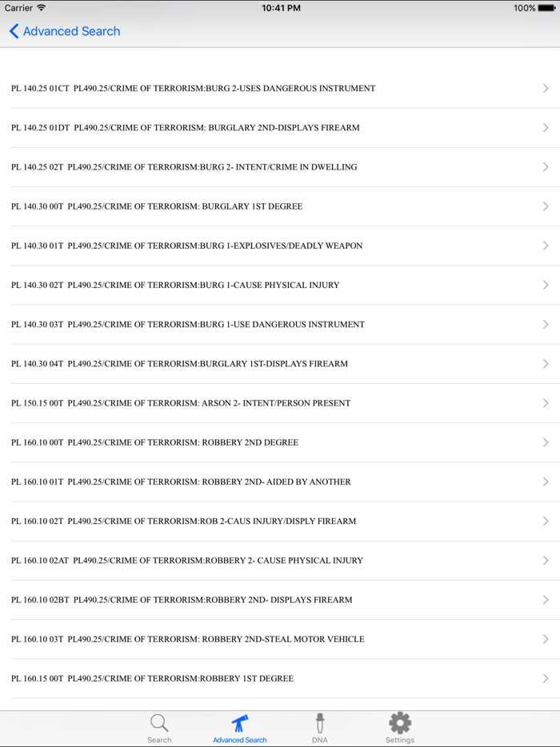Switch to the Settings tab label
560x747 pixels.
click(x=400, y=740)
